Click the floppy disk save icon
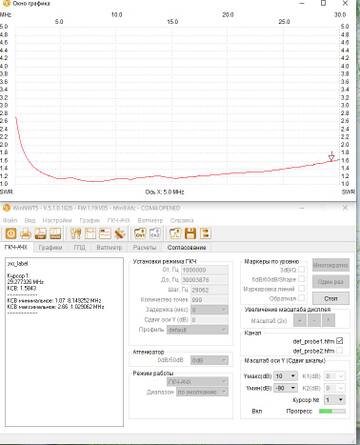 point(190,233)
